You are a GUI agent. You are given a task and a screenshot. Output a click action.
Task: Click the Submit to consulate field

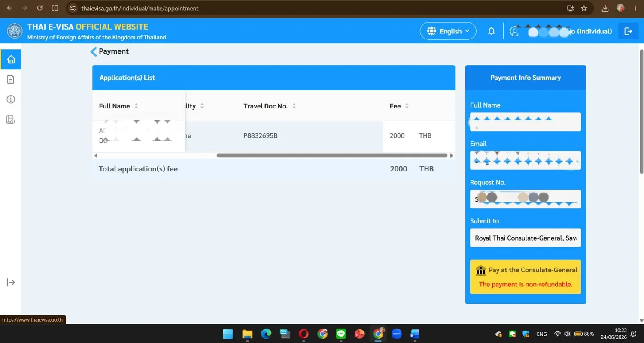(526, 238)
